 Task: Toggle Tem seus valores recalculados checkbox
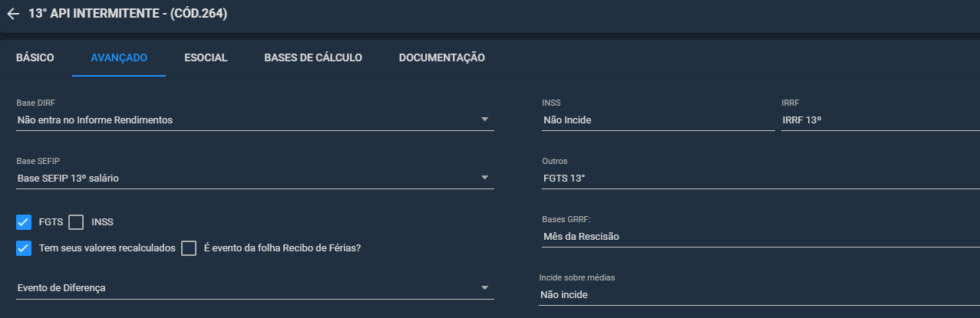(24, 248)
